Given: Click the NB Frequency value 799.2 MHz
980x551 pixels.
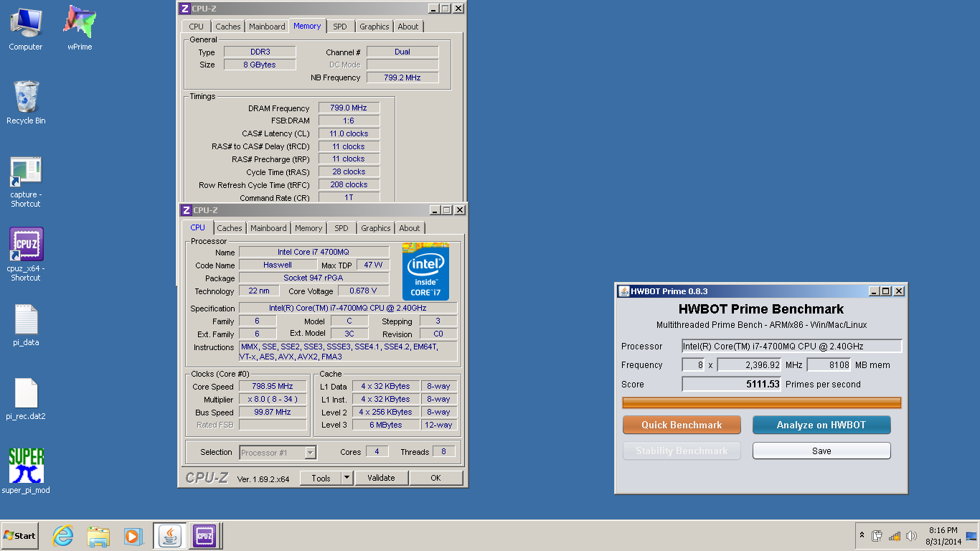Looking at the screenshot, I should pos(402,77).
